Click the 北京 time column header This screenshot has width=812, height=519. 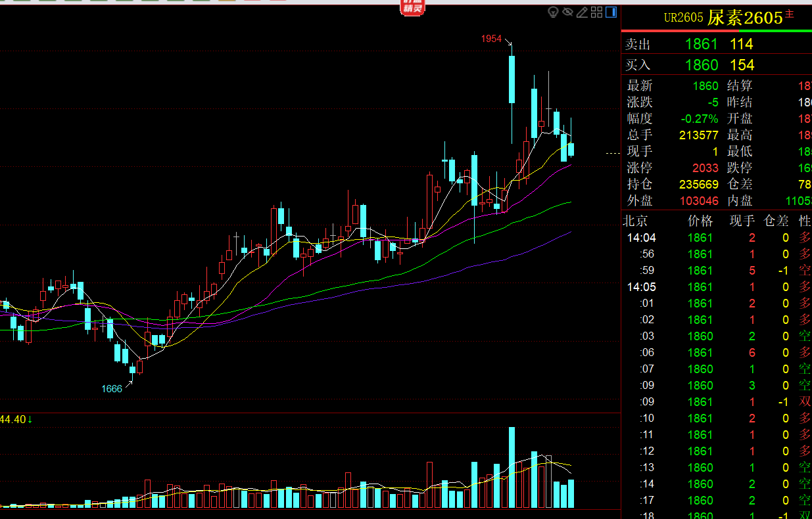(637, 221)
